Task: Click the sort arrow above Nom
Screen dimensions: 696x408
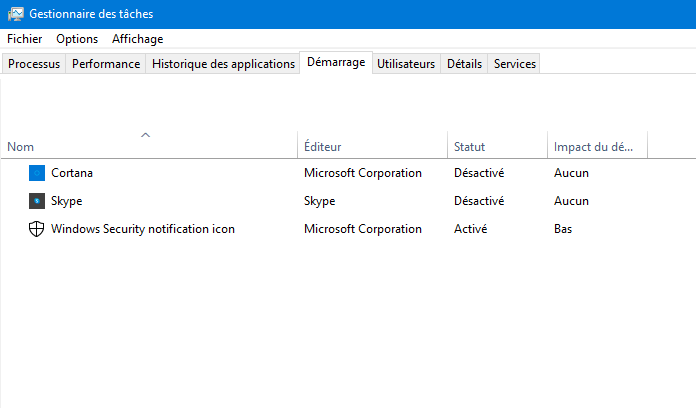Action: 145,135
